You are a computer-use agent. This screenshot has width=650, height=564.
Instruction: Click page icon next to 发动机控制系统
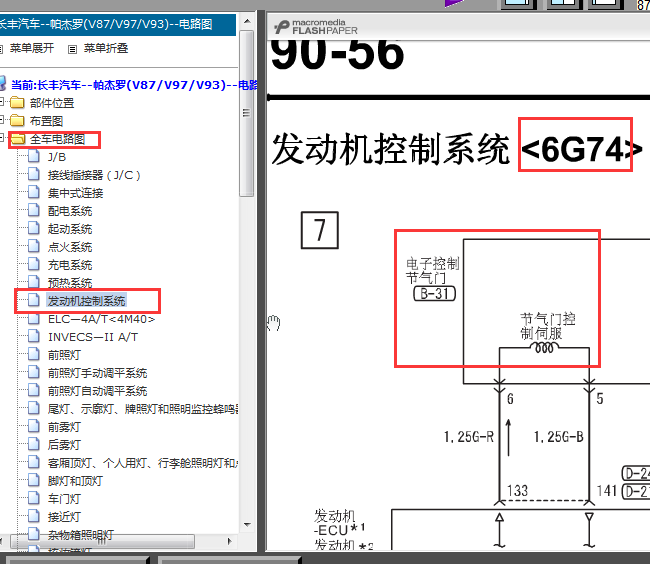[x=34, y=300]
